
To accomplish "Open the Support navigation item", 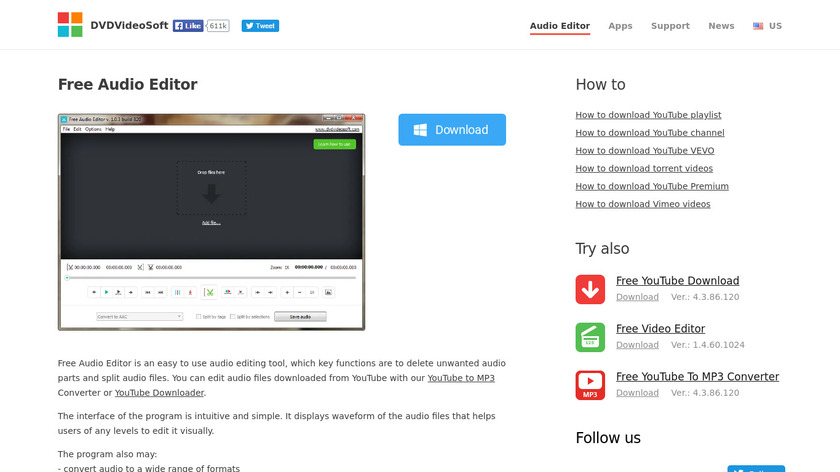I will coord(670,26).
